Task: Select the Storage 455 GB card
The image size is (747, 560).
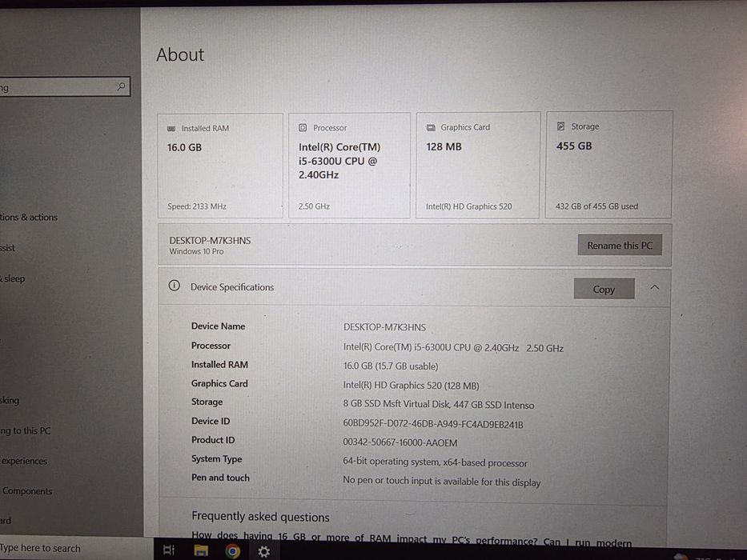Action: [608, 164]
